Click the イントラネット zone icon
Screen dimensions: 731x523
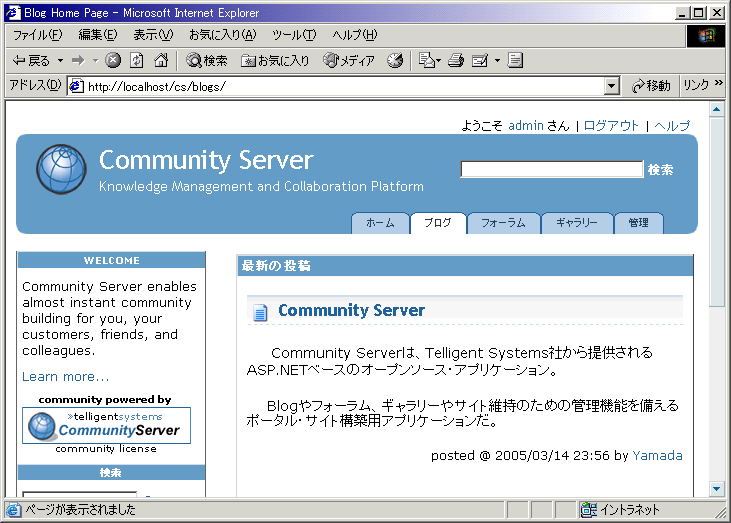[x=588, y=510]
